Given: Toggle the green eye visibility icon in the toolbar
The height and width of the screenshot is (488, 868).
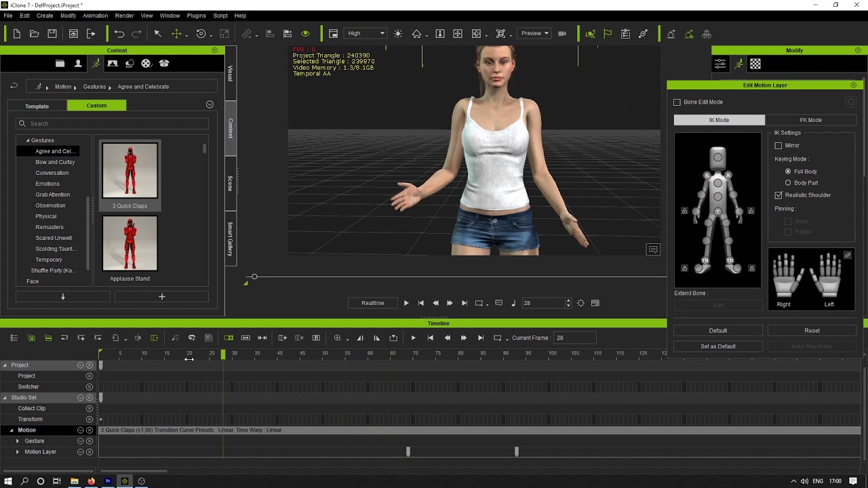Looking at the screenshot, I should 305,34.
